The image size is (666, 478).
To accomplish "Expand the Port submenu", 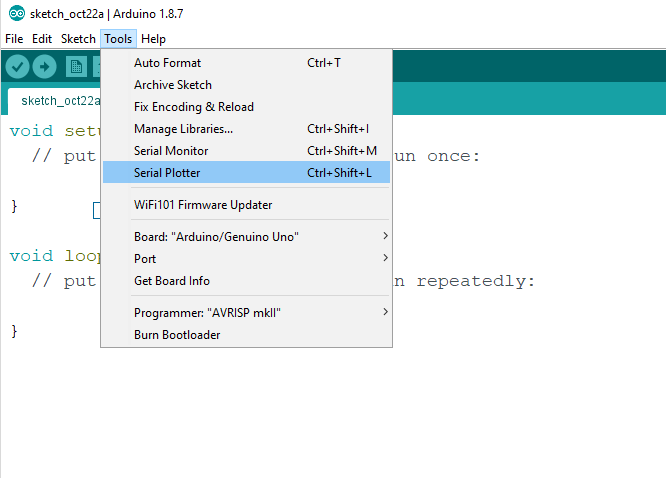I will (x=246, y=259).
